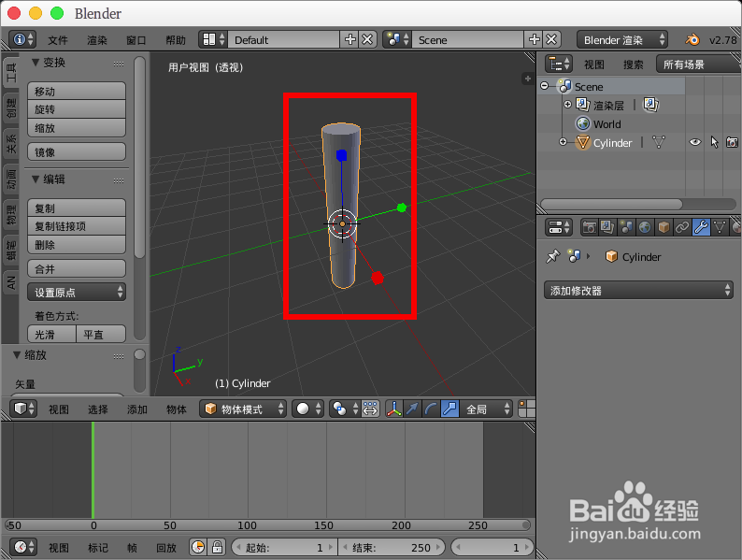
Task: Open the 3D view 物体 menu
Action: click(177, 409)
